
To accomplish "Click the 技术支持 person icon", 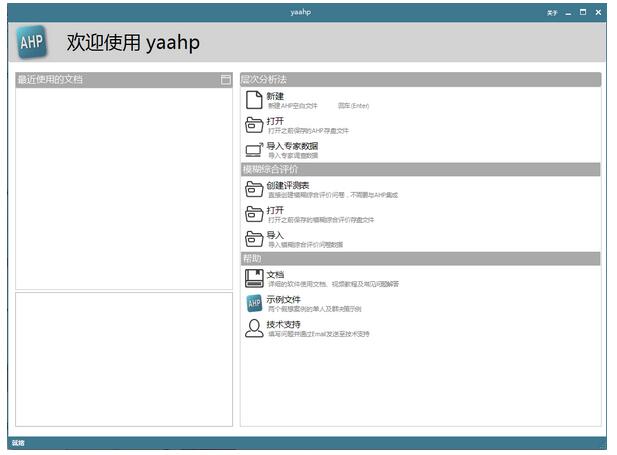I will pyautogui.click(x=254, y=328).
